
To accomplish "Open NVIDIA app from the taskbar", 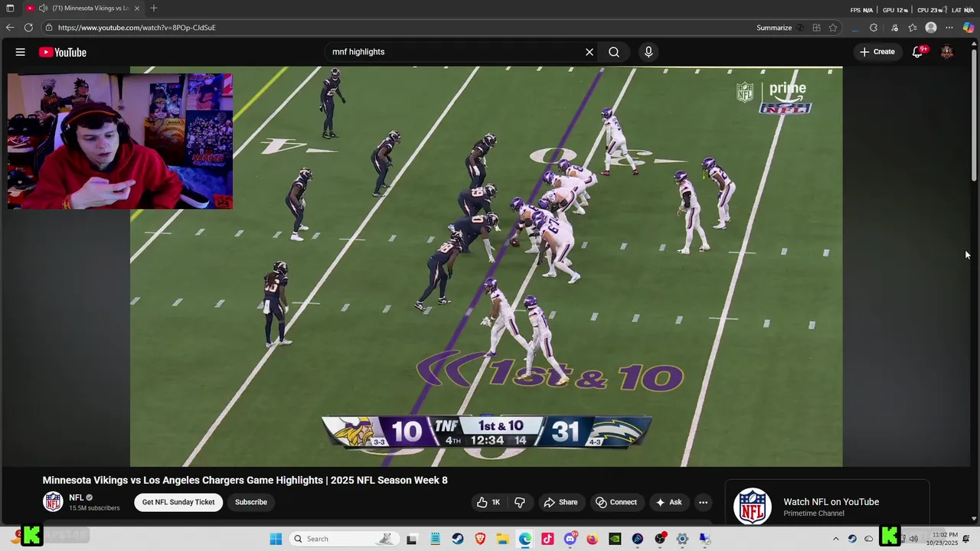I will click(615, 539).
